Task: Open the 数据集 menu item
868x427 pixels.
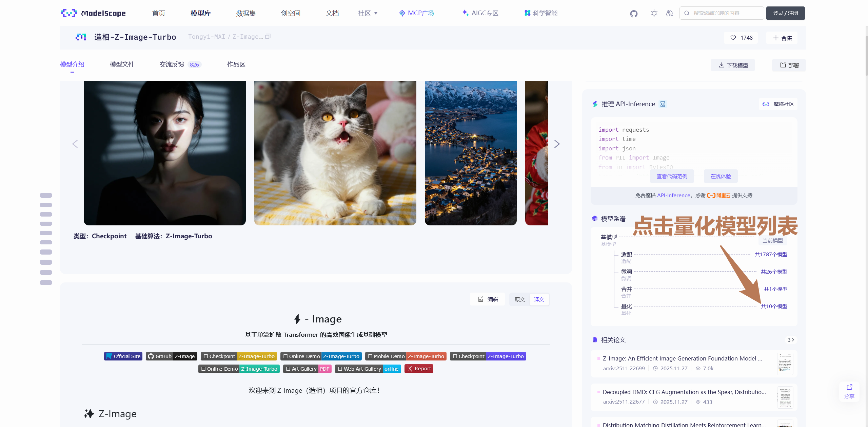Action: 246,13
